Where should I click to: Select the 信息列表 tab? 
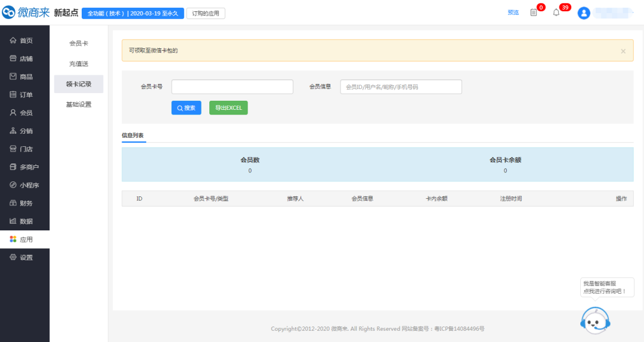(x=132, y=135)
